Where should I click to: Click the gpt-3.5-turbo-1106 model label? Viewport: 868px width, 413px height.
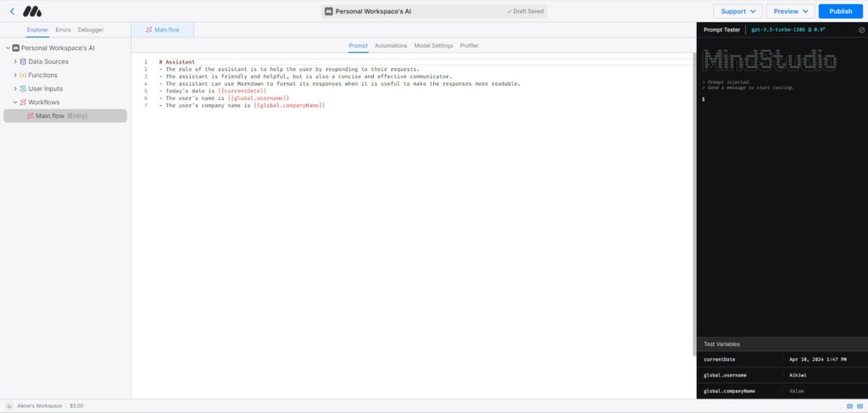point(788,30)
